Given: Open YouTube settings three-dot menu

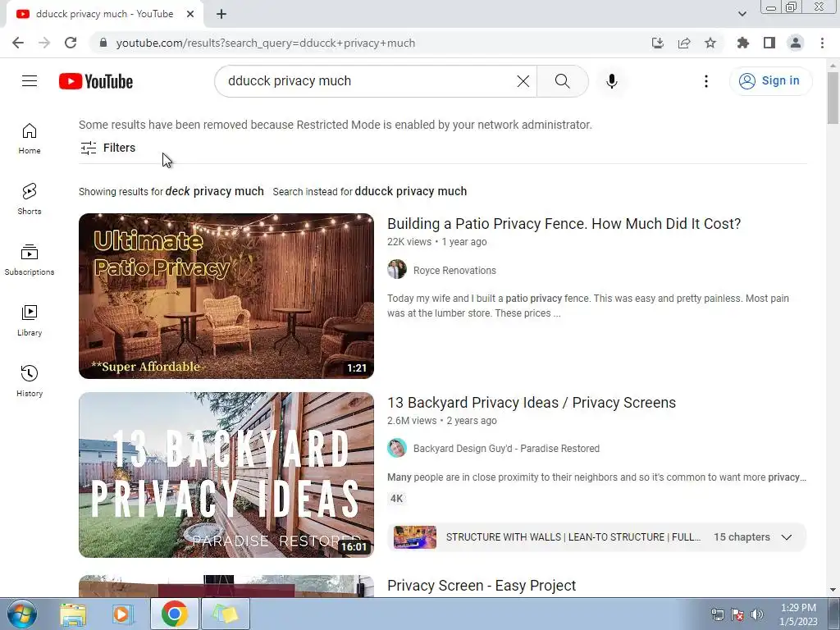Looking at the screenshot, I should click(x=706, y=81).
